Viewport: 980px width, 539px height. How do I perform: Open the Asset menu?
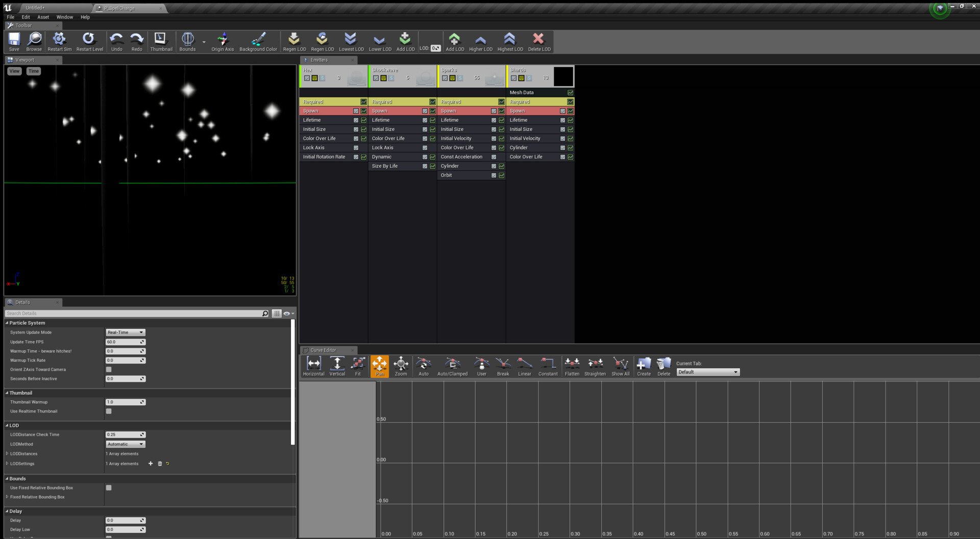click(x=43, y=17)
